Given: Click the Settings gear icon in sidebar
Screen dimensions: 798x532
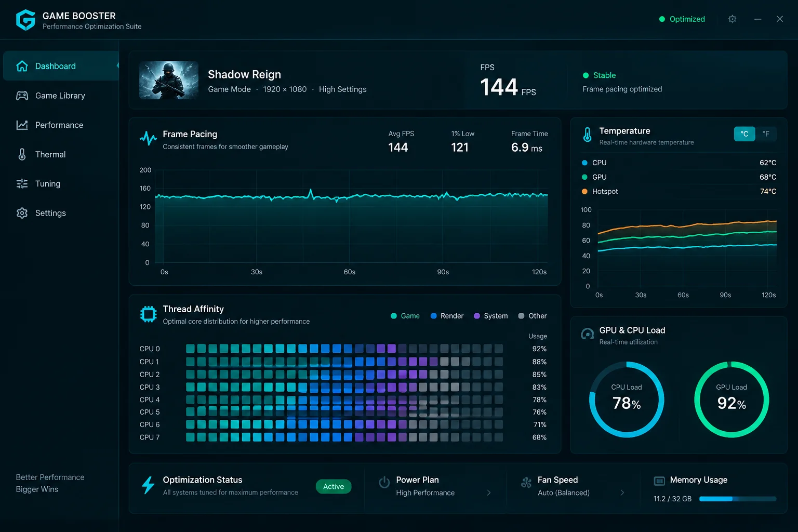Looking at the screenshot, I should coord(22,213).
